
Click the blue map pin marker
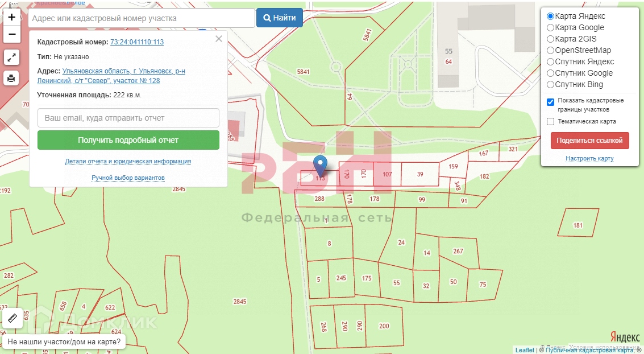coord(321,166)
